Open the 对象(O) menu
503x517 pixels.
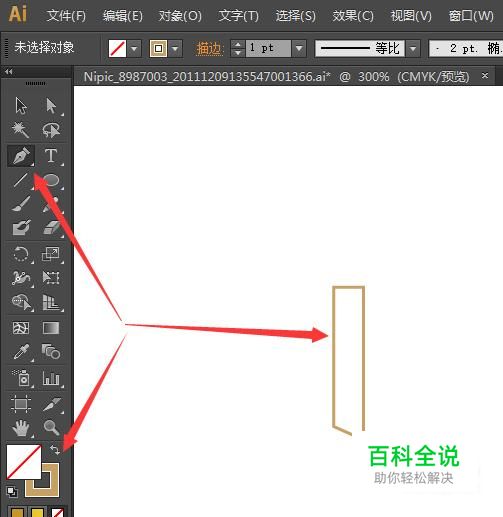click(x=180, y=16)
